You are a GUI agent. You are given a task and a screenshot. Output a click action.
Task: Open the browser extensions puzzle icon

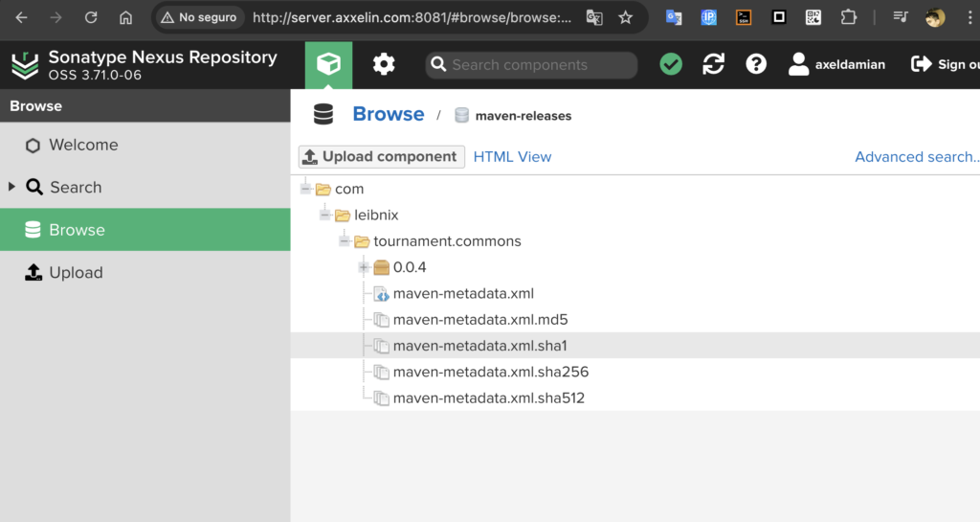848,17
